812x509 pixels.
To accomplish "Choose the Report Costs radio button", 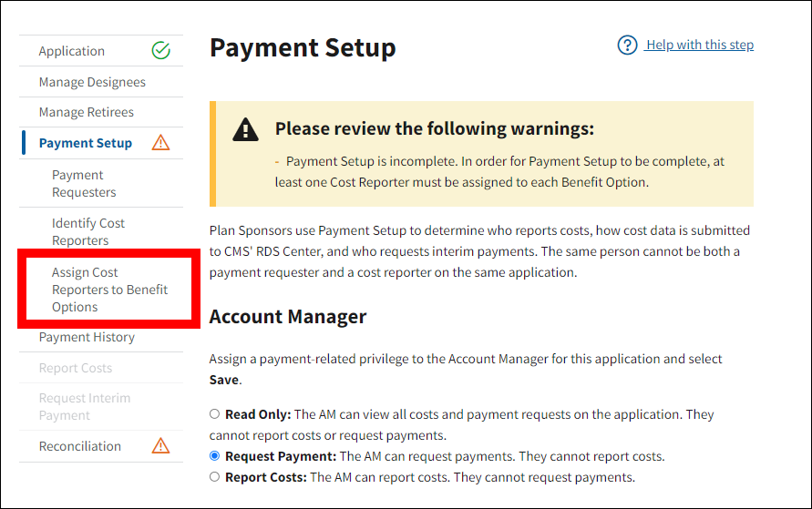I will [215, 477].
